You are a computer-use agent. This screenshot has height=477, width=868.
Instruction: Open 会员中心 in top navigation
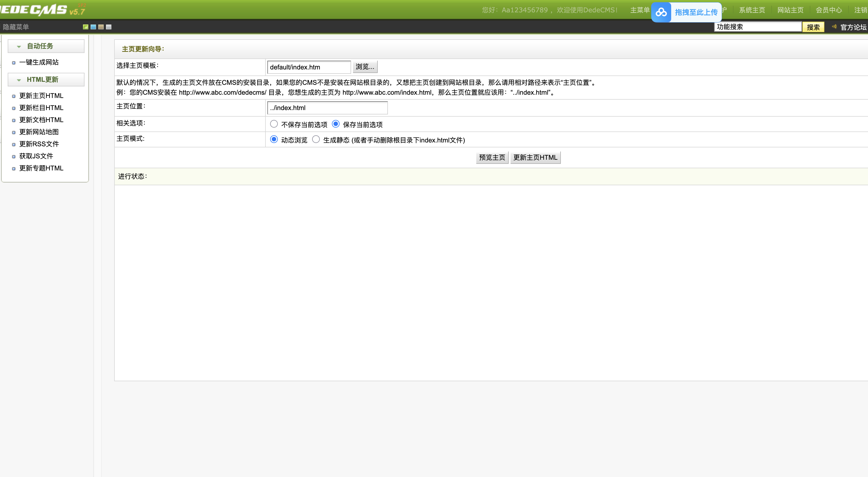click(828, 10)
